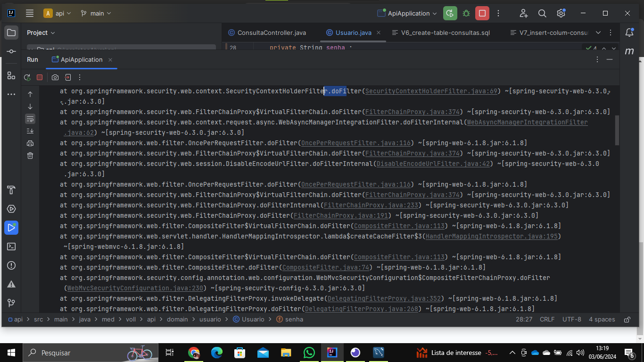644x362 pixels.
Task: Open Search Everywhere magnifier
Action: coord(542,13)
